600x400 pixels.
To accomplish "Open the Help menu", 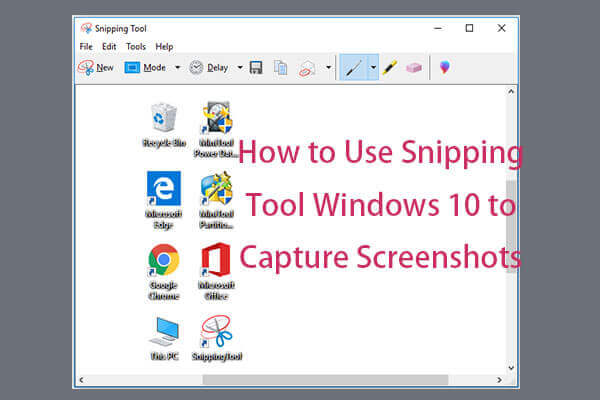I will coord(164,47).
